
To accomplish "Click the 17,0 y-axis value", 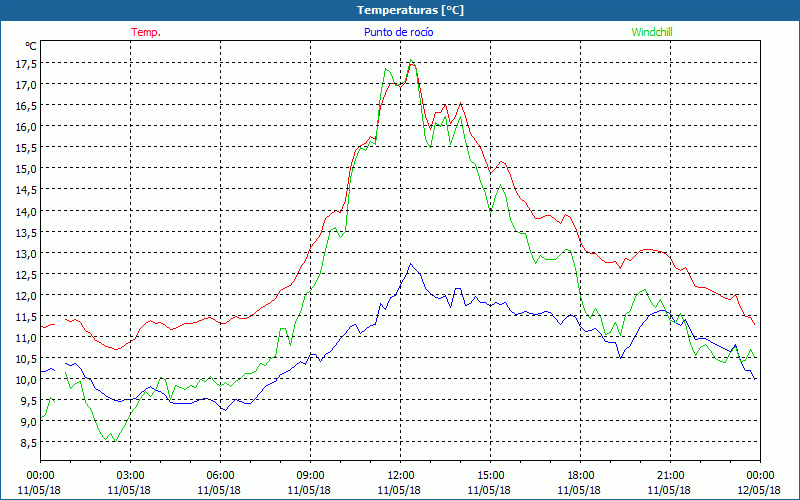I will [x=27, y=85].
